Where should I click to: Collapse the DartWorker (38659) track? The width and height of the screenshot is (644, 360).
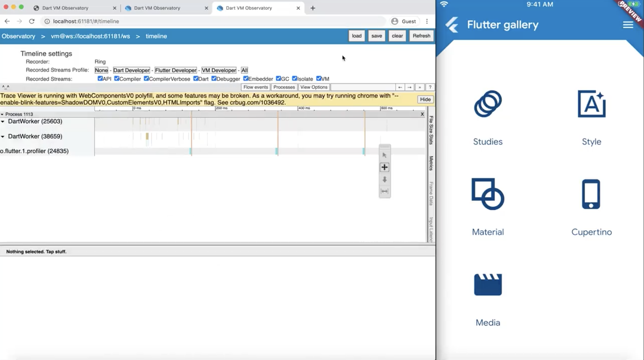(3, 136)
